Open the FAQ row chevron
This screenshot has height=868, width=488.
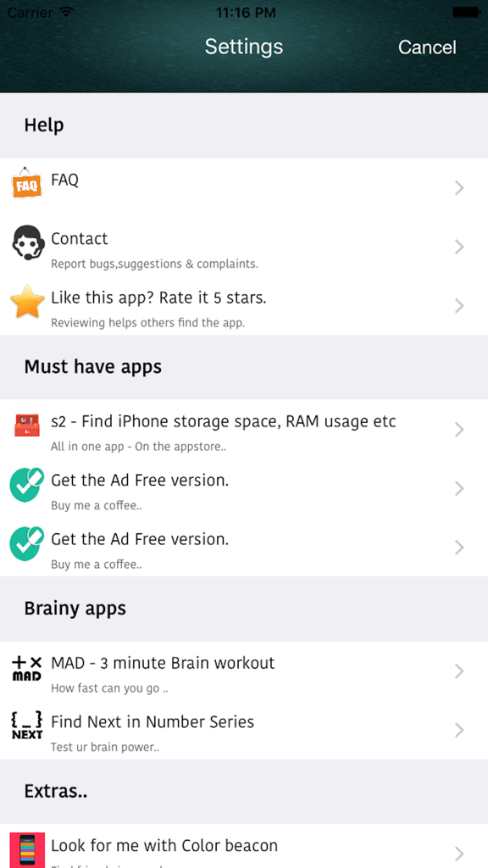459,187
